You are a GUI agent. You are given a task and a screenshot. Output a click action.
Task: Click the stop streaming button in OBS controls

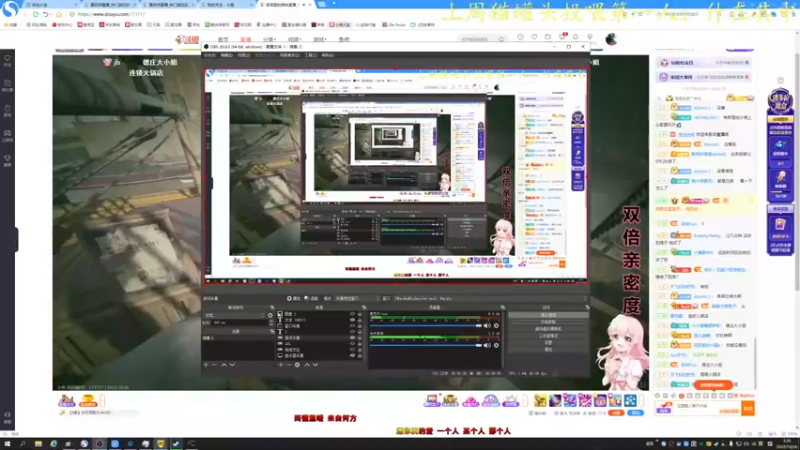[x=548, y=315]
